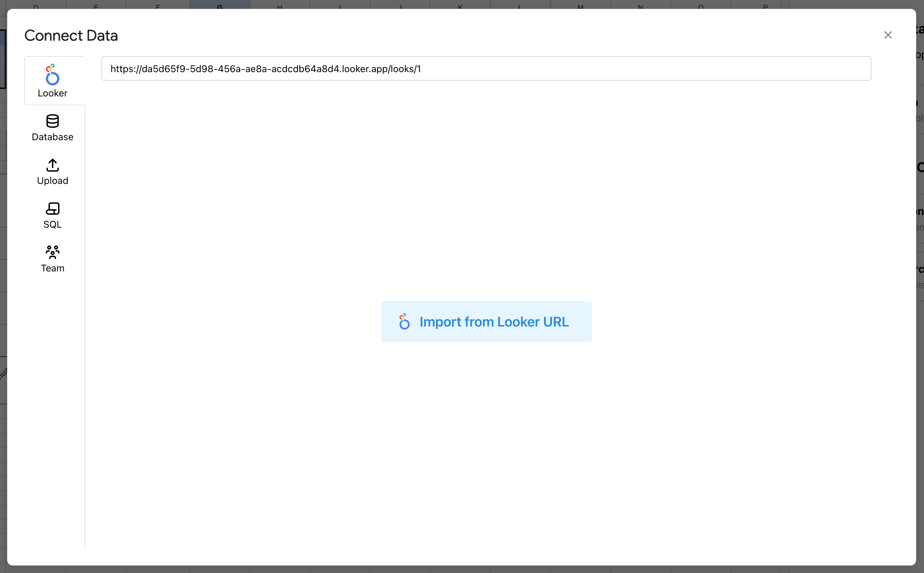Select column H header behind dialog
This screenshot has height=573, width=924.
[280, 4]
